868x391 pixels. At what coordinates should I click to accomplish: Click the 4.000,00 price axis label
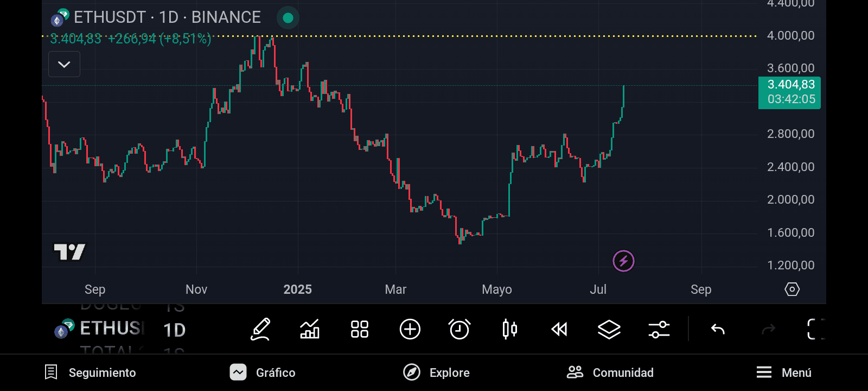click(x=790, y=36)
